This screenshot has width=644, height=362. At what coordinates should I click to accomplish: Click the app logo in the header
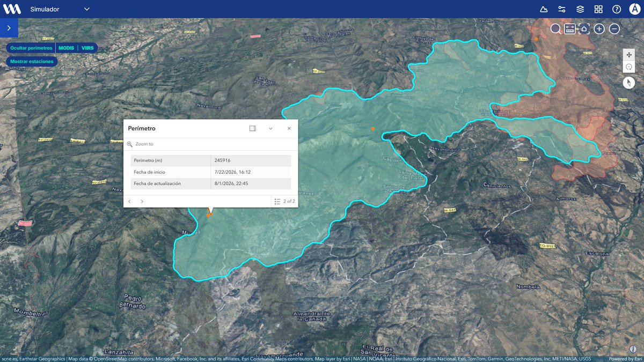coord(12,9)
